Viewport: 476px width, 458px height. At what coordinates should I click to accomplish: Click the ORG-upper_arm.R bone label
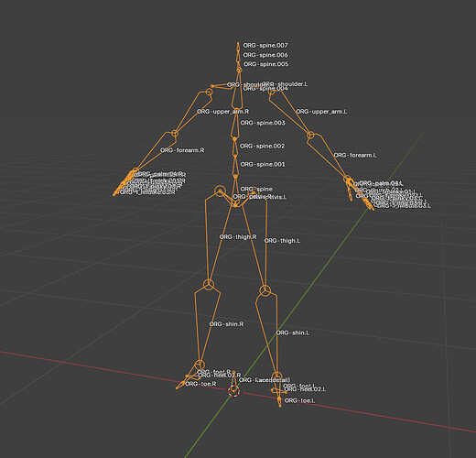[x=222, y=112]
